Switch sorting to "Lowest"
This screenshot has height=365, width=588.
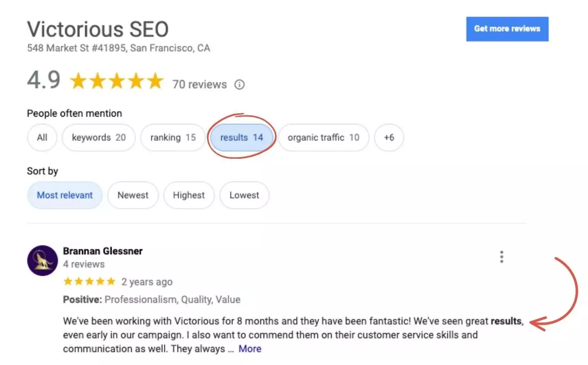pos(244,195)
